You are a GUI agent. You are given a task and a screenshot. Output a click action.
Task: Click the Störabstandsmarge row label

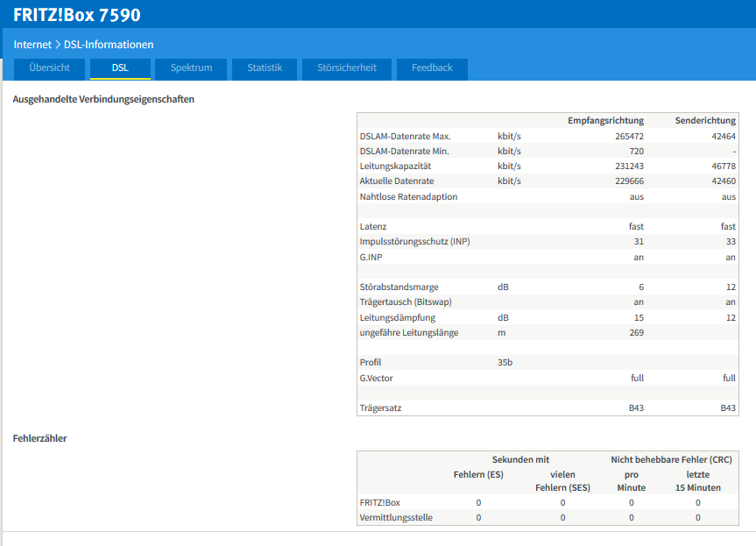399,287
